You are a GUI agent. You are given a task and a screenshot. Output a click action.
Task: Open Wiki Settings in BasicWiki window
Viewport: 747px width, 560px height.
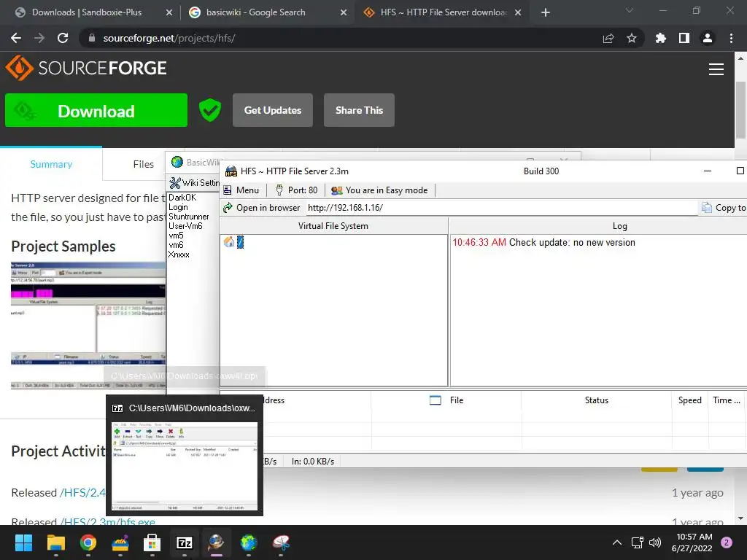click(x=194, y=183)
